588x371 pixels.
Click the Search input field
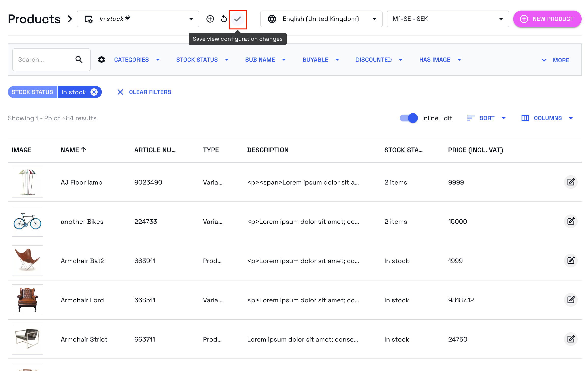(44, 60)
